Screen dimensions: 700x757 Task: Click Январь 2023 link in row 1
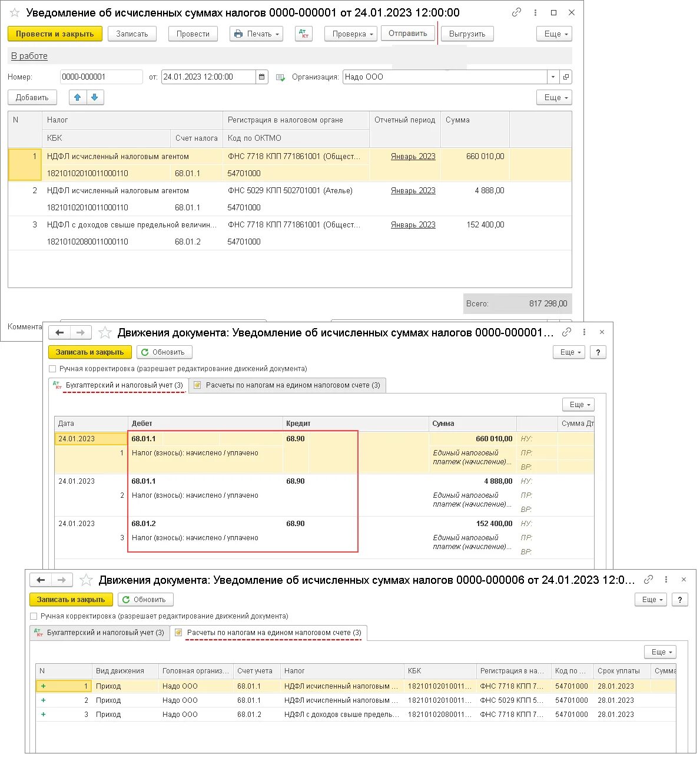tap(413, 157)
